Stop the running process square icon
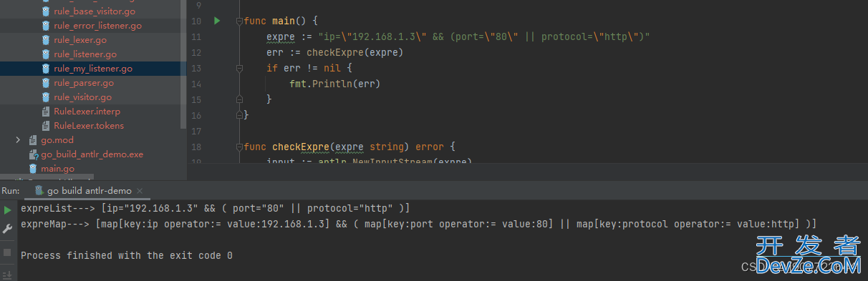 pyautogui.click(x=7, y=252)
